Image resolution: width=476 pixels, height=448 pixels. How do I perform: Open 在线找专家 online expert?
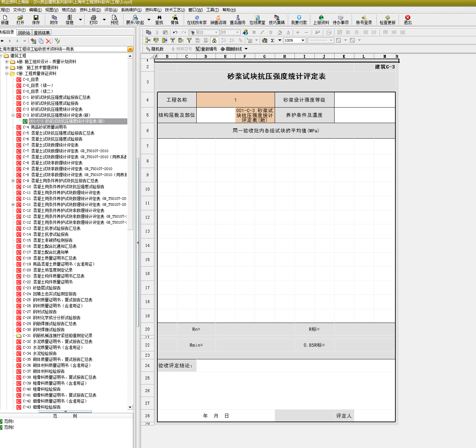pyautogui.click(x=197, y=20)
